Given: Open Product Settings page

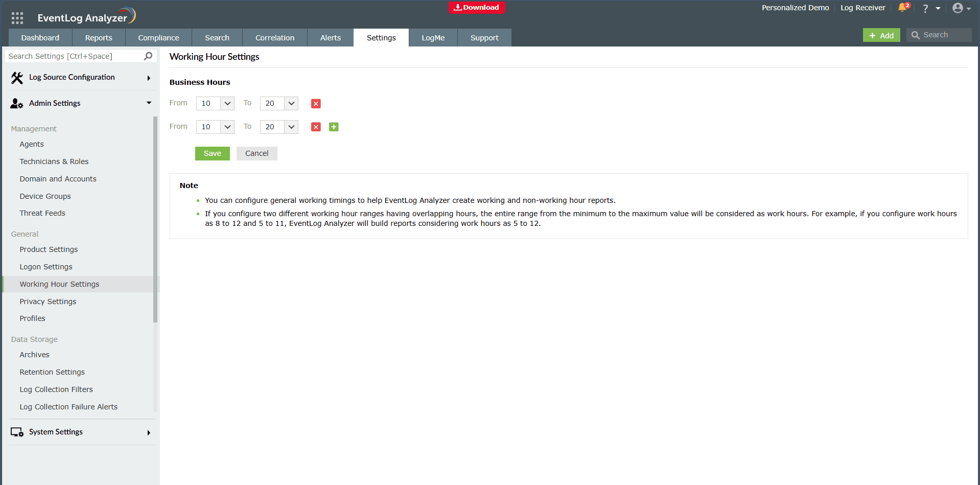Looking at the screenshot, I should click(x=49, y=250).
